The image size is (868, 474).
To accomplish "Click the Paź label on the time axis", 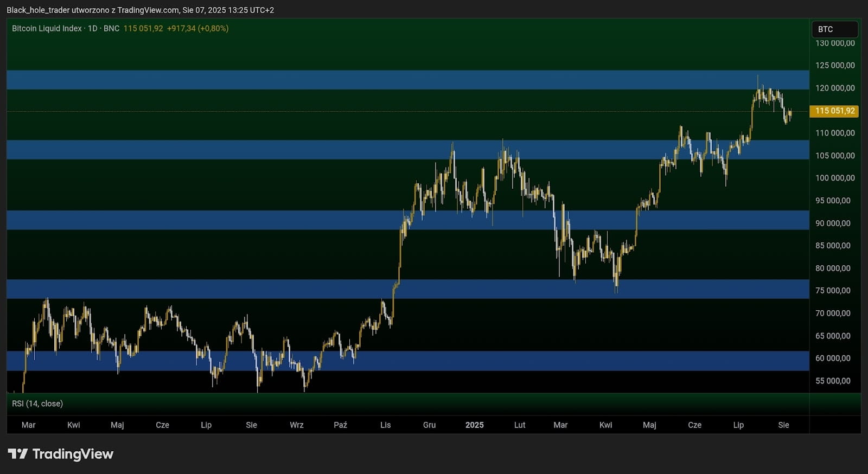I will click(x=340, y=425).
